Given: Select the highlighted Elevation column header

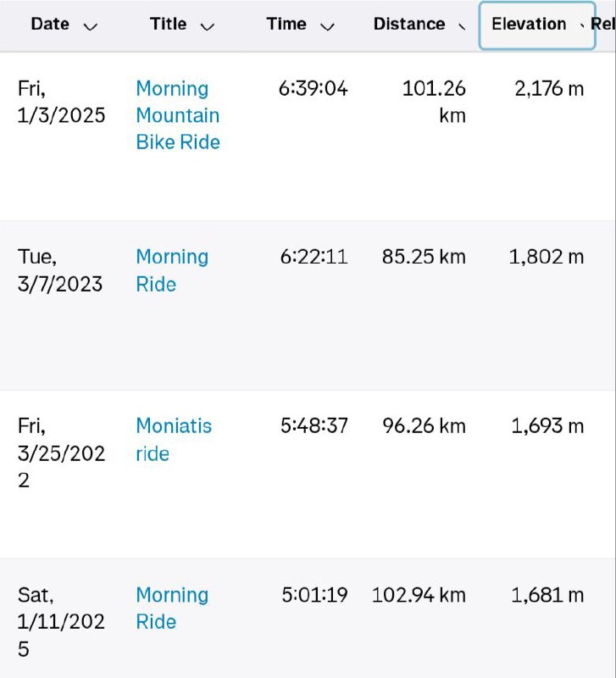Looking at the screenshot, I should pyautogui.click(x=537, y=25).
